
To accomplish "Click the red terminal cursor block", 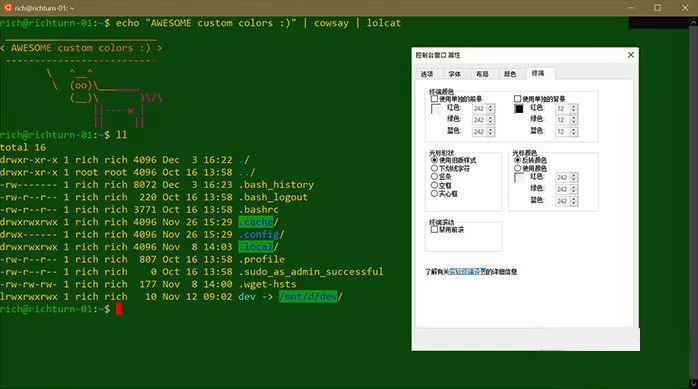I will pyautogui.click(x=119, y=309).
